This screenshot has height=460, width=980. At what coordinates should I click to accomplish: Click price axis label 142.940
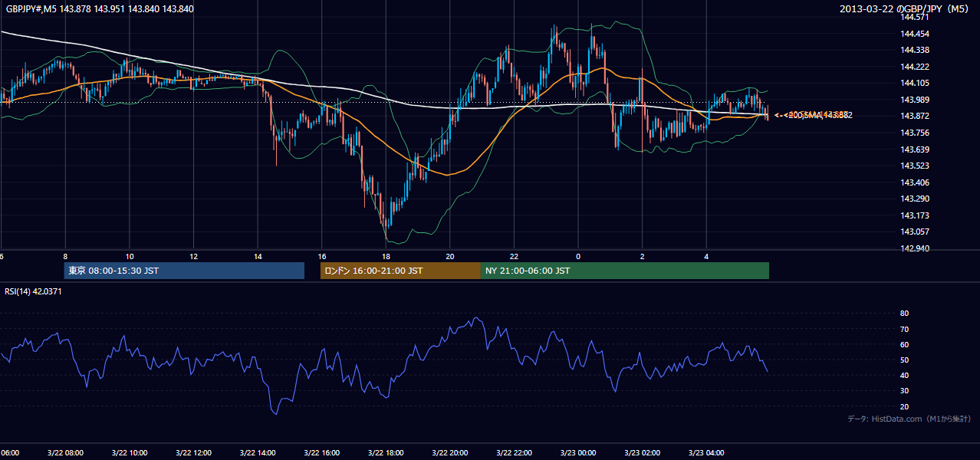pyautogui.click(x=916, y=248)
